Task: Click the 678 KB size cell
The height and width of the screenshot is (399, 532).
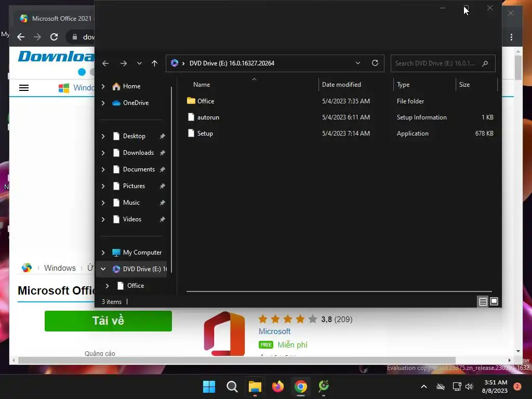Action: click(484, 134)
